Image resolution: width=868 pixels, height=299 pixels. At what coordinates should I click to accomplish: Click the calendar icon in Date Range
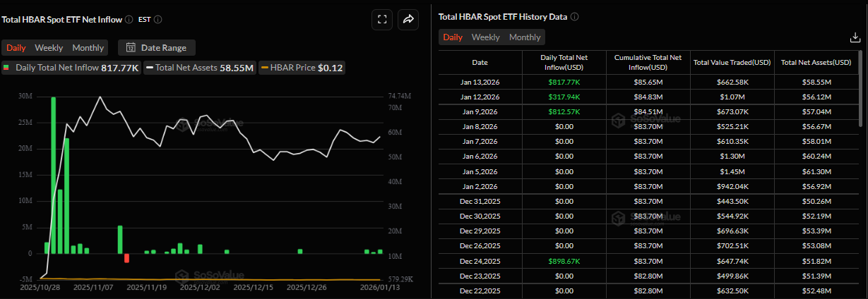pyautogui.click(x=131, y=48)
